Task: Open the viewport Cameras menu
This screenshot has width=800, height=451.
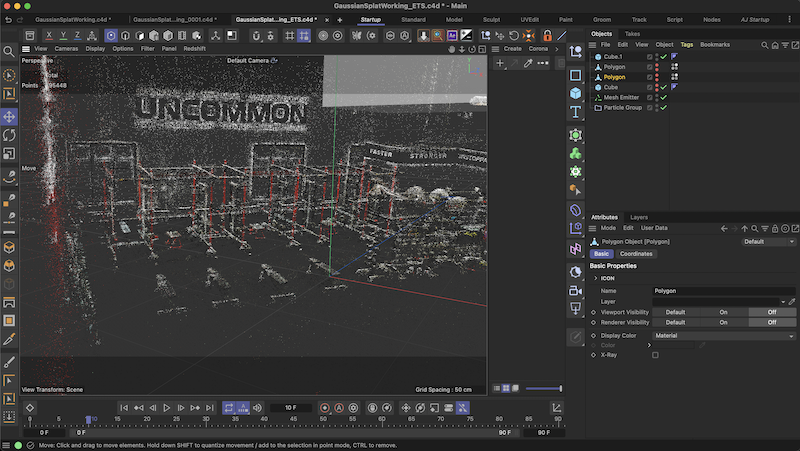Action: [x=66, y=49]
